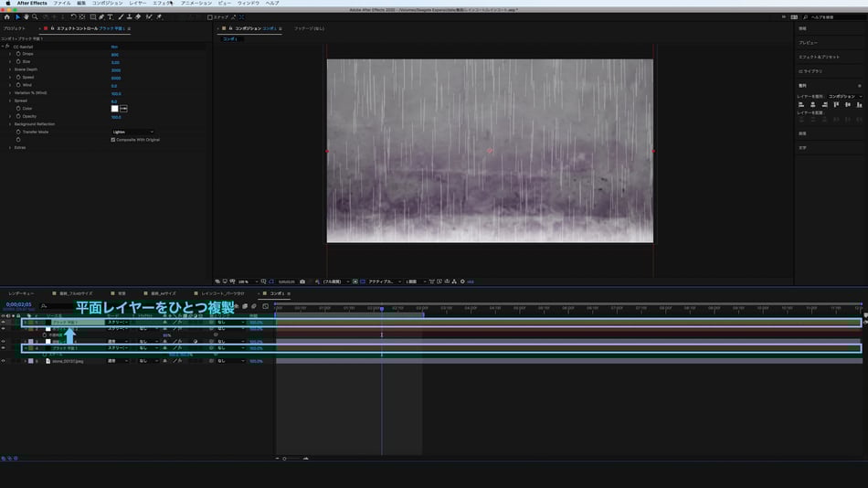Switch to the Render Queue tab
Screen dimensions: 868x488
[21, 293]
